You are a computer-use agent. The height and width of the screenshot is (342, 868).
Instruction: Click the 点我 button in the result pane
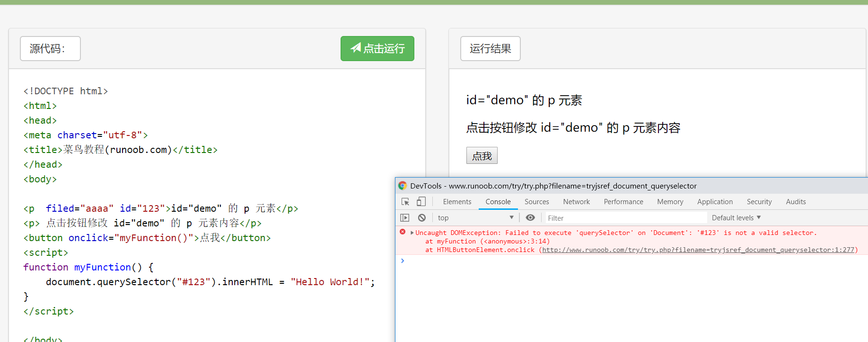(x=482, y=155)
